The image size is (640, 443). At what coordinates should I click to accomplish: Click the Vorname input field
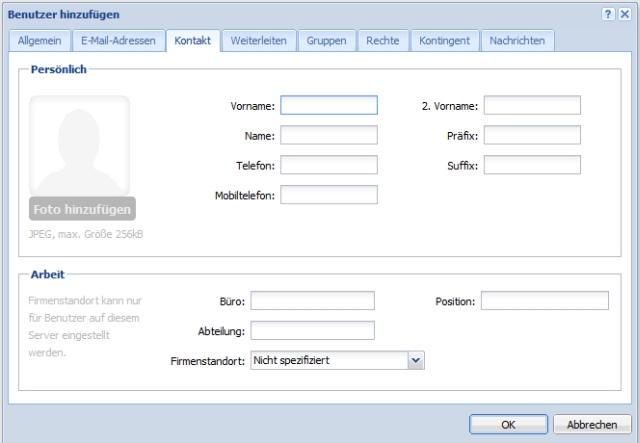(328, 105)
